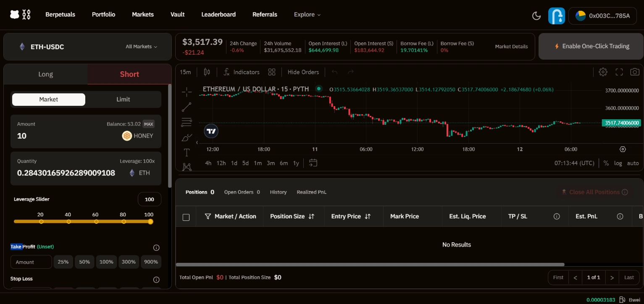
Task: Toggle dark mode moon icon
Action: [536, 16]
